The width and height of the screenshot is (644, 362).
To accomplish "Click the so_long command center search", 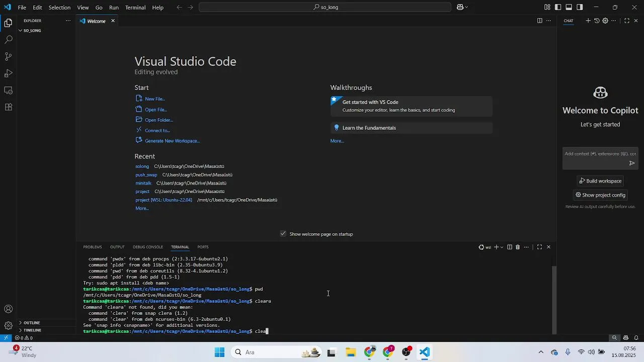I will coord(325,7).
